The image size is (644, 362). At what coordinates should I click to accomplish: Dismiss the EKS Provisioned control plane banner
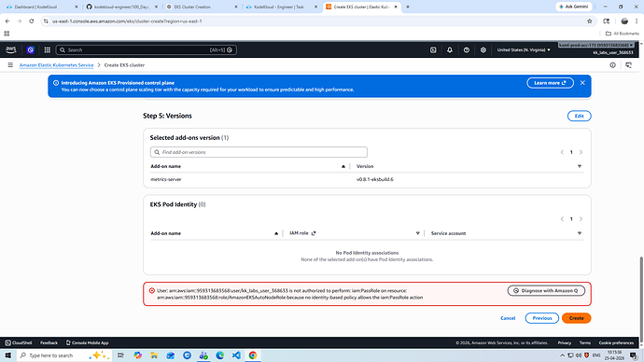point(582,82)
